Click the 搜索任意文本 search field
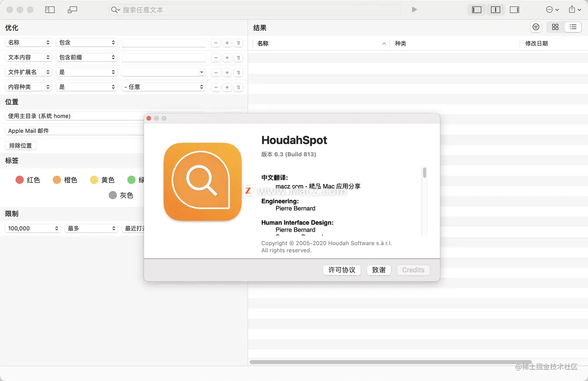The width and height of the screenshot is (588, 381). tap(255, 10)
